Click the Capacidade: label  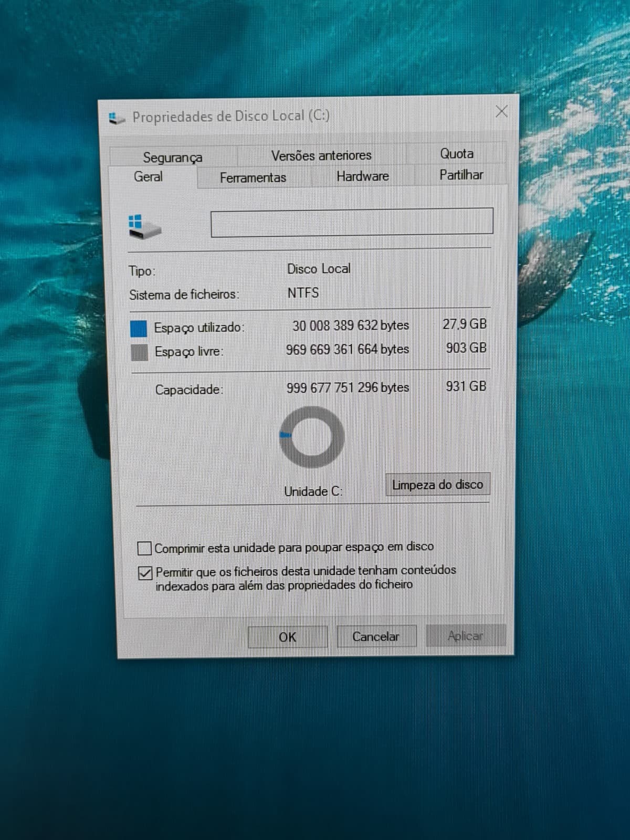point(189,390)
